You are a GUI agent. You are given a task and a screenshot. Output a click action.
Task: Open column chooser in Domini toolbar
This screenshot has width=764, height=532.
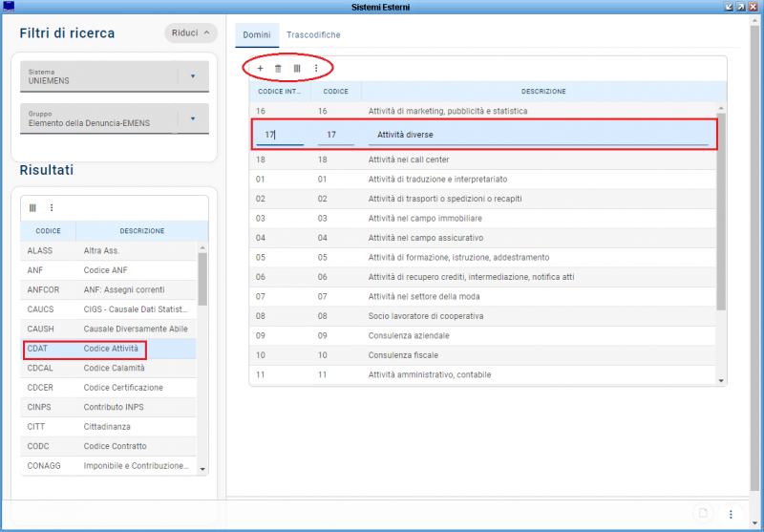click(x=297, y=69)
